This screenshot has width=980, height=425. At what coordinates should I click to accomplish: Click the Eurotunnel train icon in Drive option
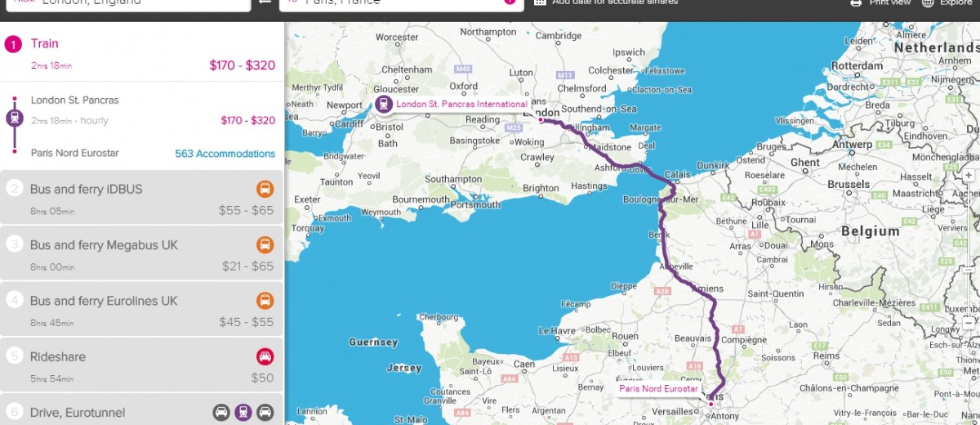(243, 413)
